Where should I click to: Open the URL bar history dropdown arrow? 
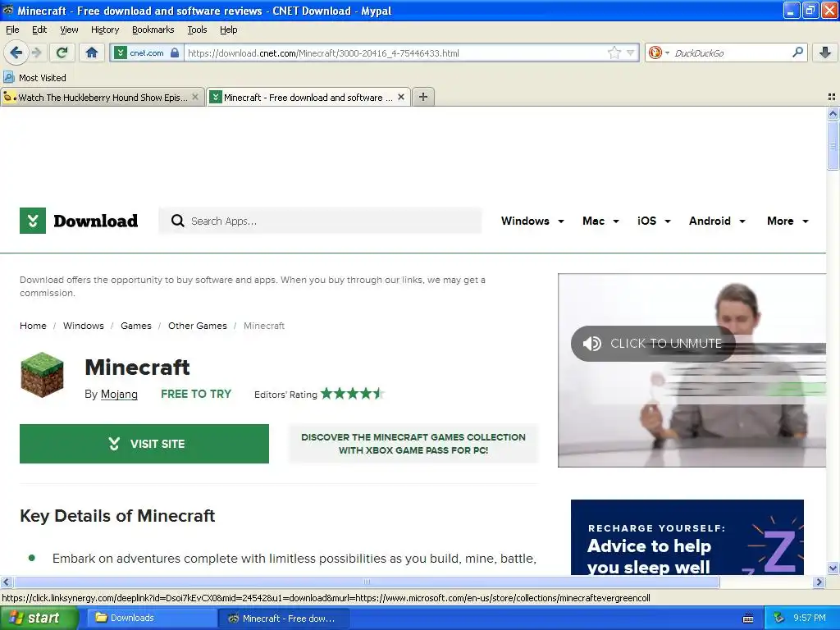pos(631,52)
